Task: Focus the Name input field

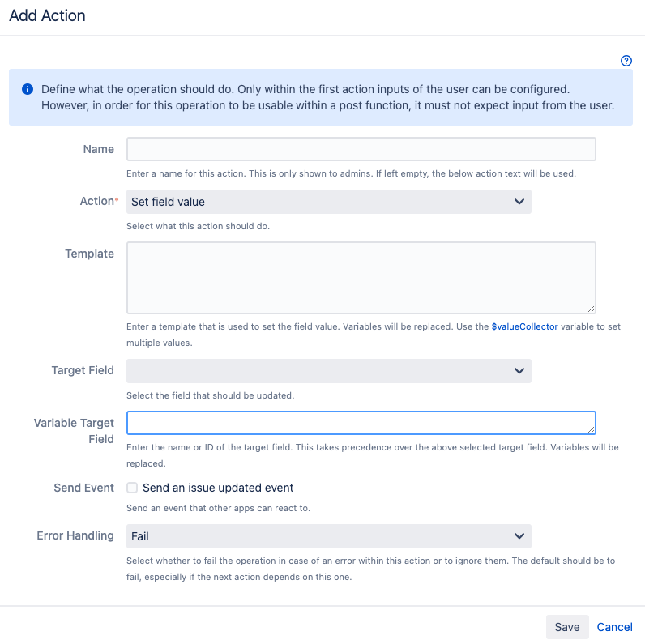Action: pos(361,149)
